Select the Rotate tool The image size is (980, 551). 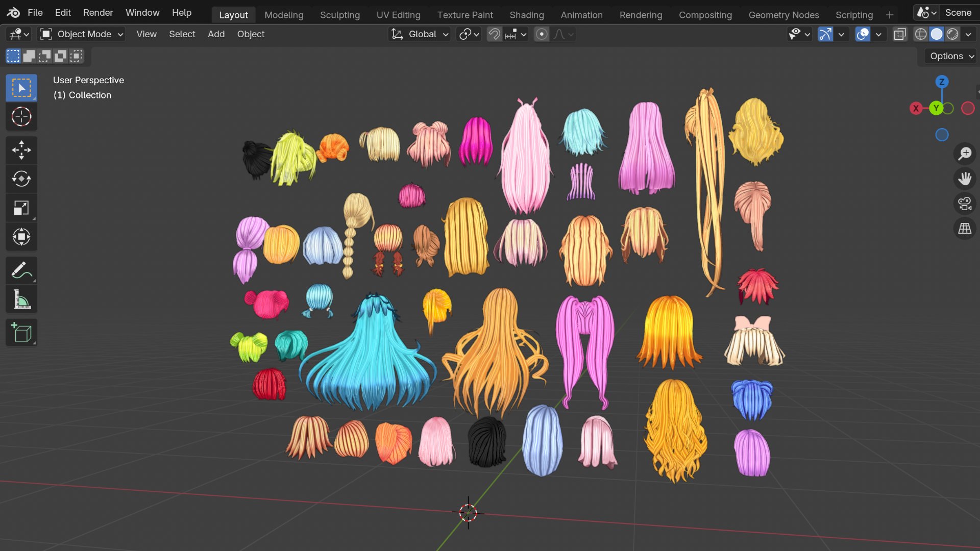tap(21, 179)
